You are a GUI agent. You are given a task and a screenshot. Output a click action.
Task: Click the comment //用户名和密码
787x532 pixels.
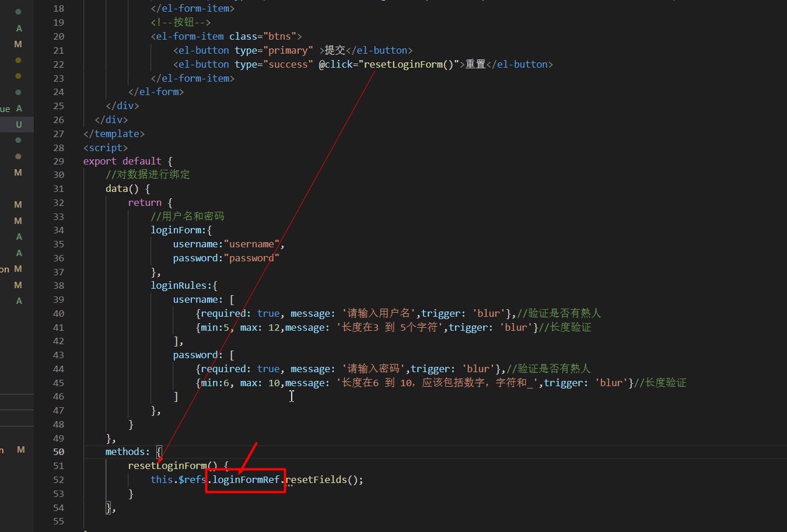pyautogui.click(x=187, y=216)
